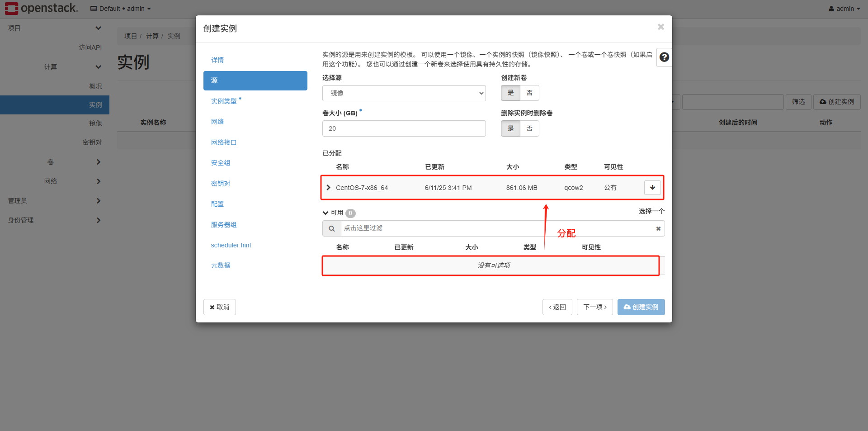Screen dimensions: 868x431
Task: Click the blue 创建实例 button in the dialog
Action: coord(641,307)
